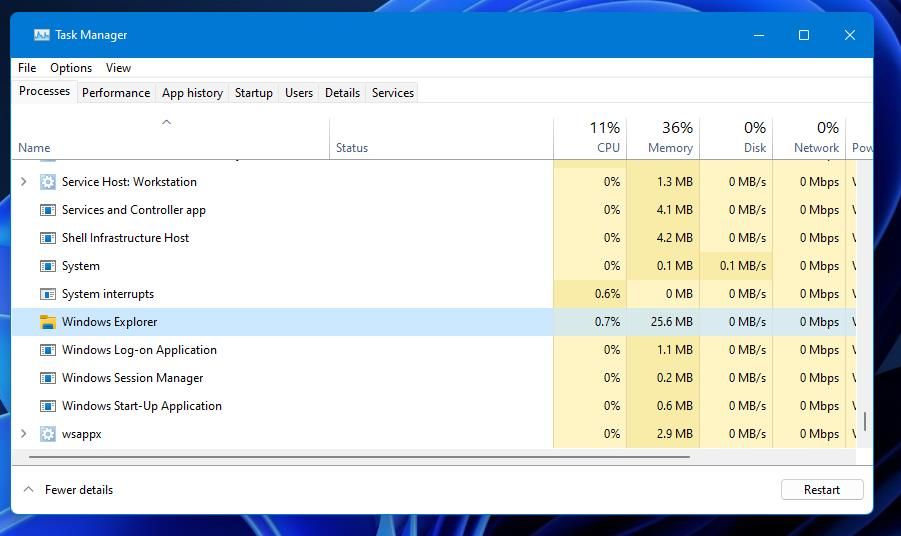Viewport: 901px width, 536px height.
Task: Click the 0.6% CPU value
Action: pyautogui.click(x=607, y=294)
